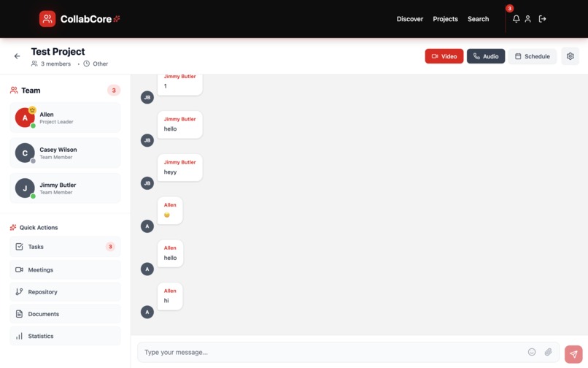The image size is (588, 368).
Task: Select the Casey Wilson team member card
Action: click(x=65, y=153)
